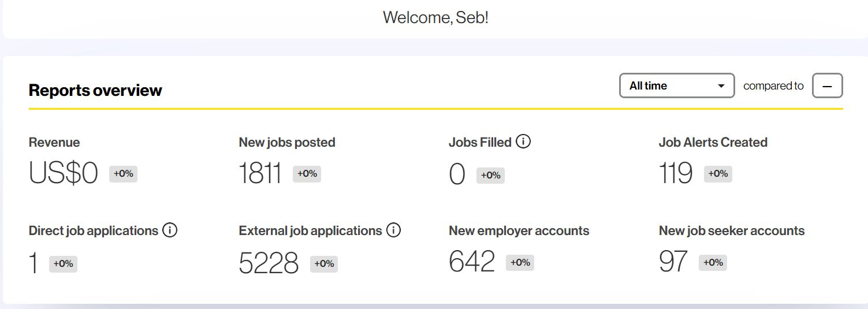Open the compared to dash selector
Viewport: 868px width, 309px height.
[x=828, y=85]
